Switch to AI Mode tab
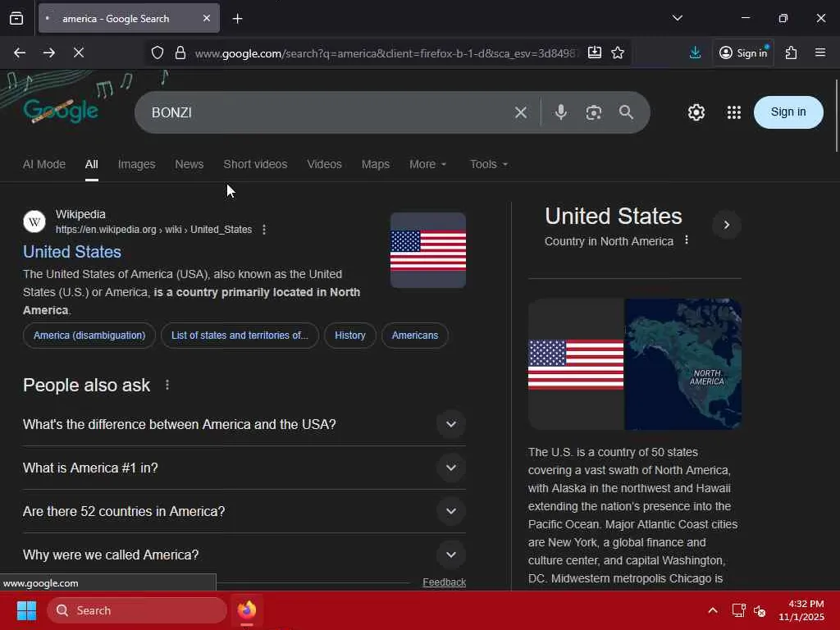 44,164
